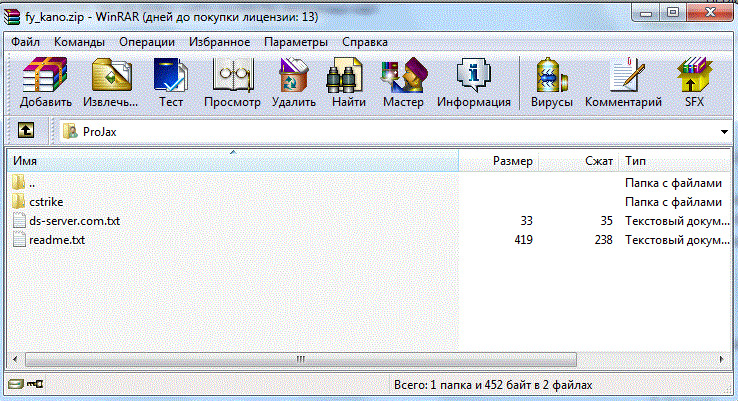The width and height of the screenshot is (738, 401).
Task: Click the disk drive icon in status bar
Action: point(15,384)
